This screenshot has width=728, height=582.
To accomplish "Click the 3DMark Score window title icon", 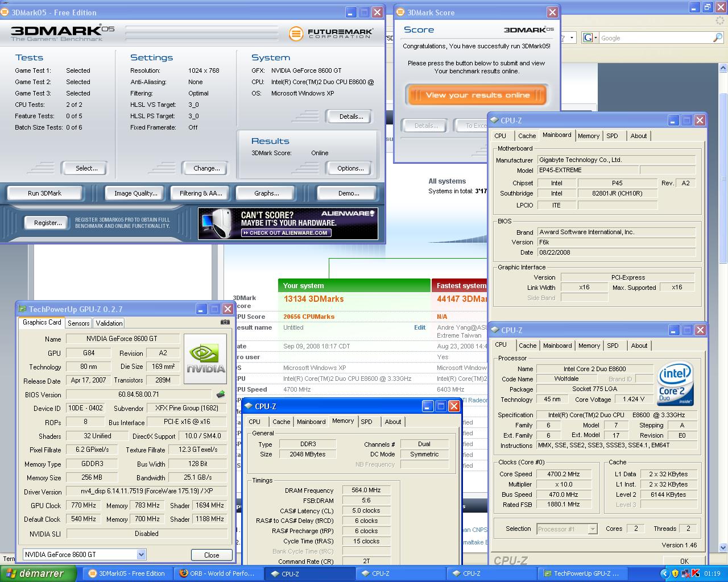I will pos(400,12).
